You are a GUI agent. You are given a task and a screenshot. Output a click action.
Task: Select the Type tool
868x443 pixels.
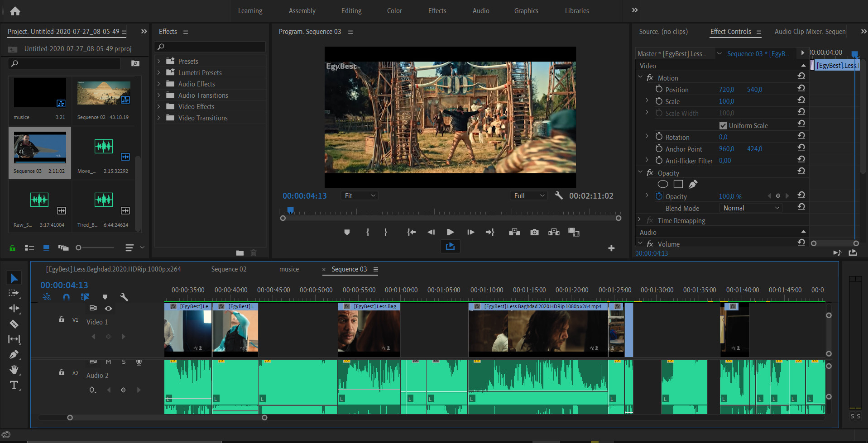14,385
